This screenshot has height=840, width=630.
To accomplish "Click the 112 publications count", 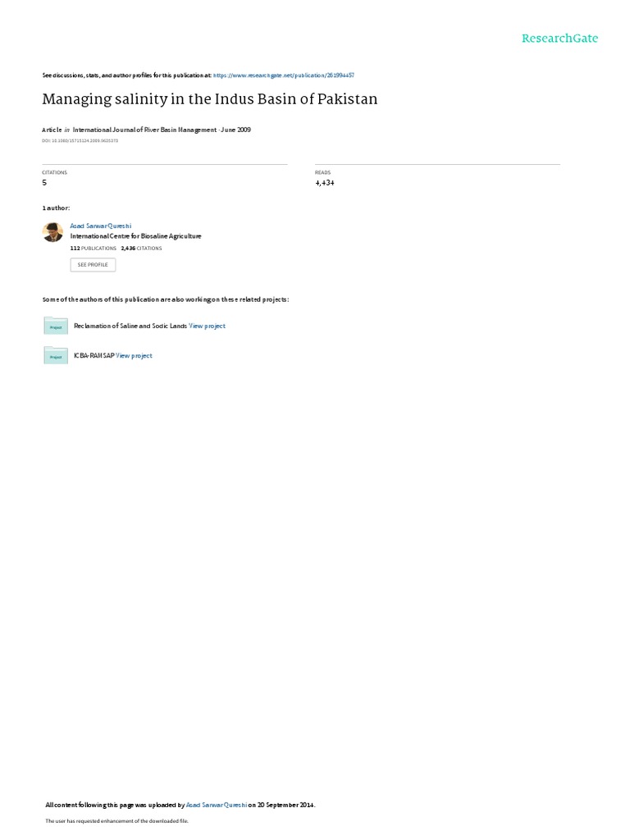I will tap(94, 249).
